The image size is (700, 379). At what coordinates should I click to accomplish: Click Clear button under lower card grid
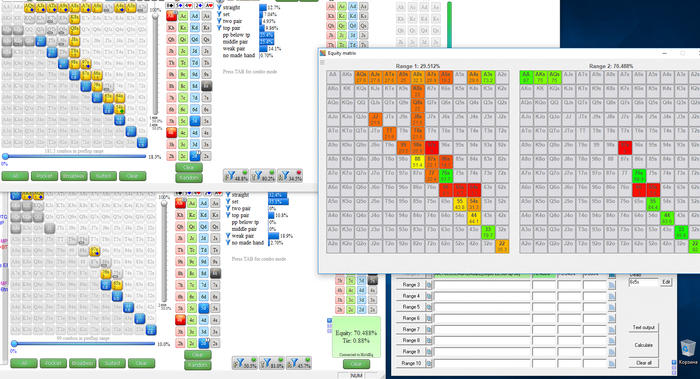click(198, 355)
